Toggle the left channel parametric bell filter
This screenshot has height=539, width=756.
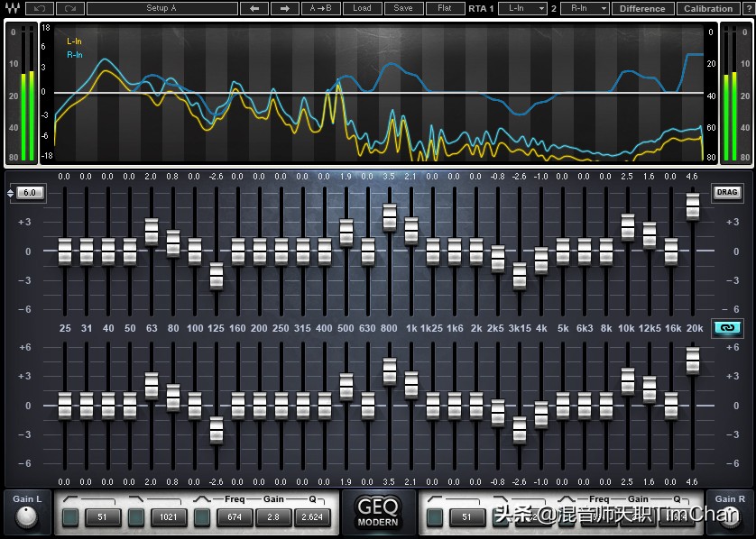(202, 517)
